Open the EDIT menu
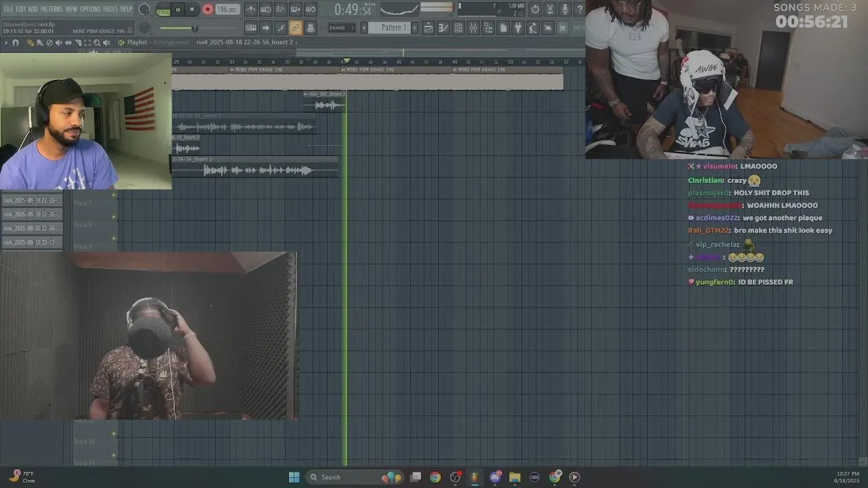The image size is (868, 488). coord(21,9)
